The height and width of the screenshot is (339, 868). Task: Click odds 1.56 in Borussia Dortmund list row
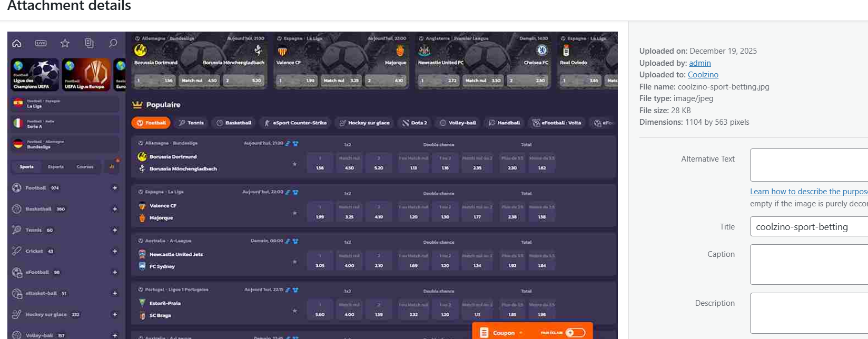click(x=320, y=163)
